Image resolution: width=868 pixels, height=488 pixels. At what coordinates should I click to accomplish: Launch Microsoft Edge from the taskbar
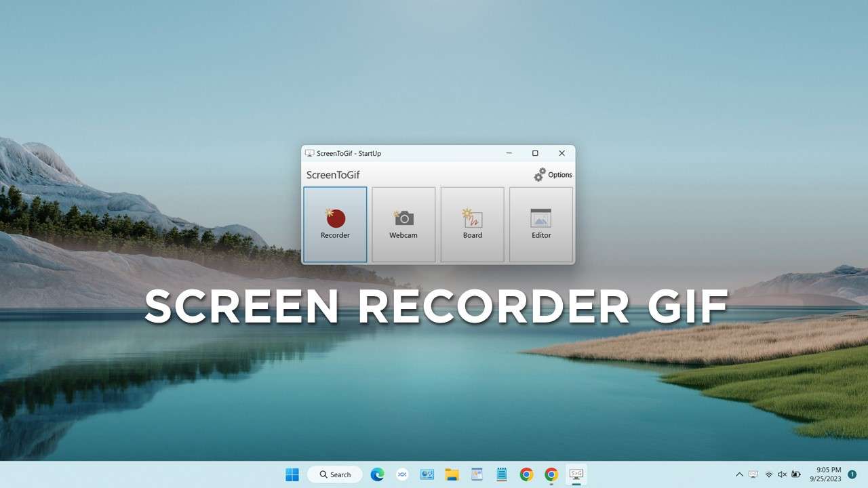(x=377, y=474)
